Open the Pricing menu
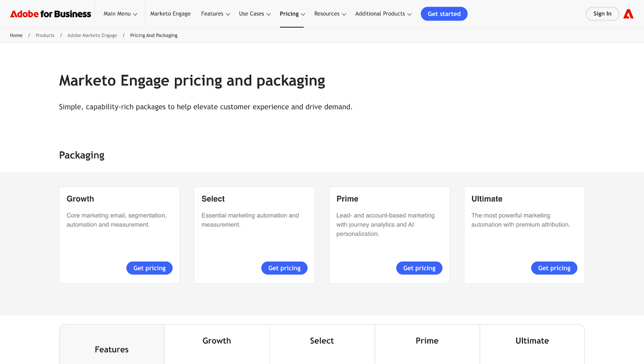 292,14
